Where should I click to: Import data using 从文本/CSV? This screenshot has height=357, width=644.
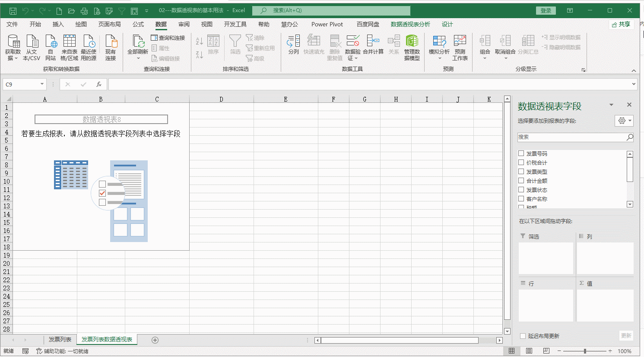[32, 48]
